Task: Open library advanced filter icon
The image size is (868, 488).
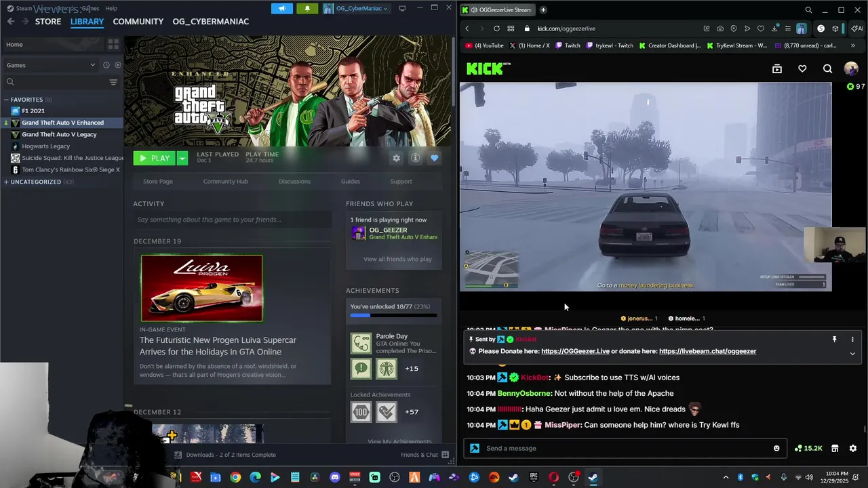Action: 113,82
